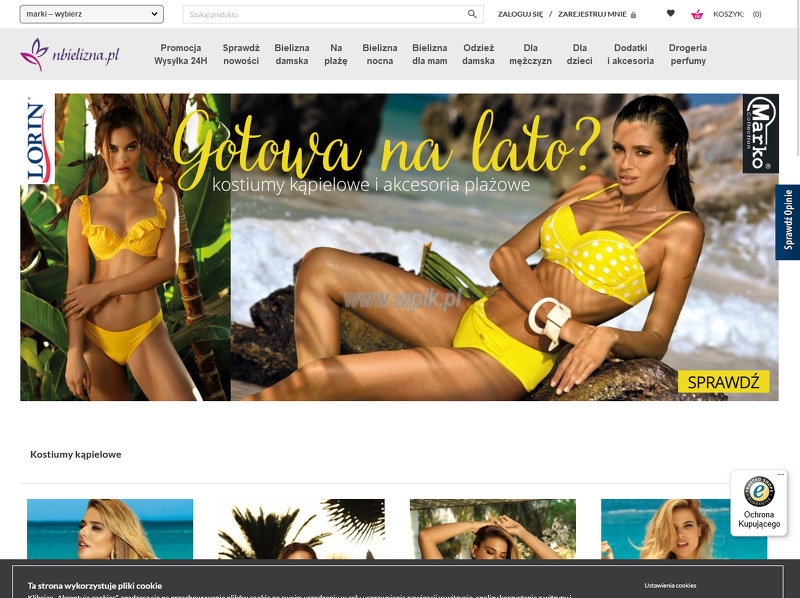800x598 pixels.
Task: Click the LORIN brand logo on banner
Action: click(37, 139)
